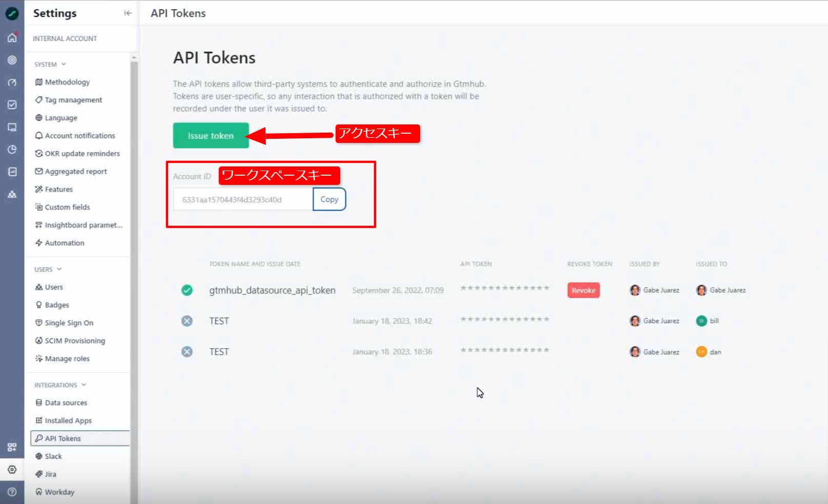
Task: Open the Home icon in left rail
Action: pos(12,37)
